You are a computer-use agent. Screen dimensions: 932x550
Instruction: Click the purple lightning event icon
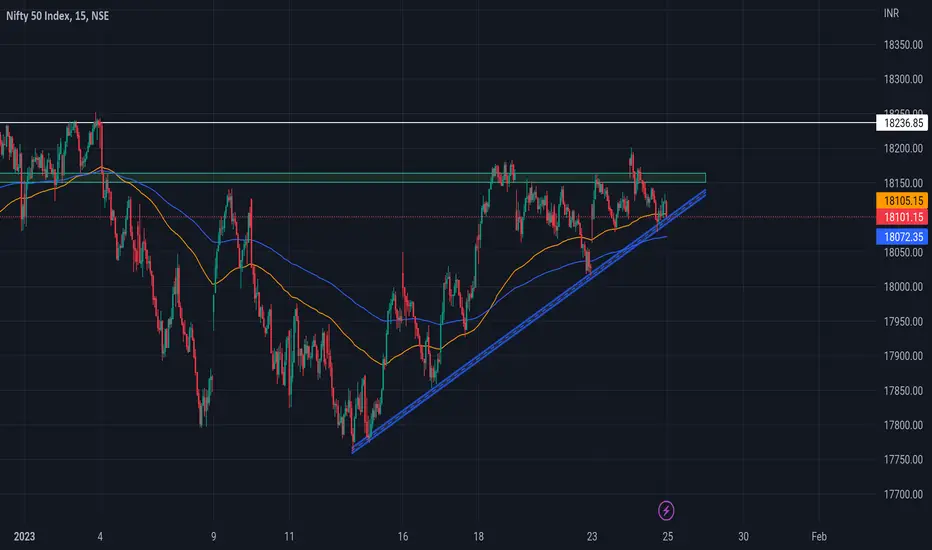(666, 510)
